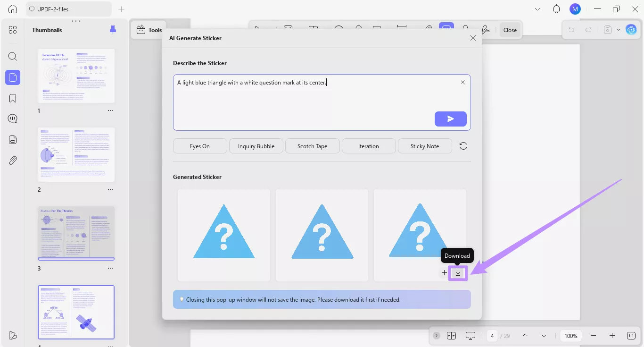Expand the bottom bar with chevron arrow
This screenshot has height=347, width=644.
click(436, 335)
